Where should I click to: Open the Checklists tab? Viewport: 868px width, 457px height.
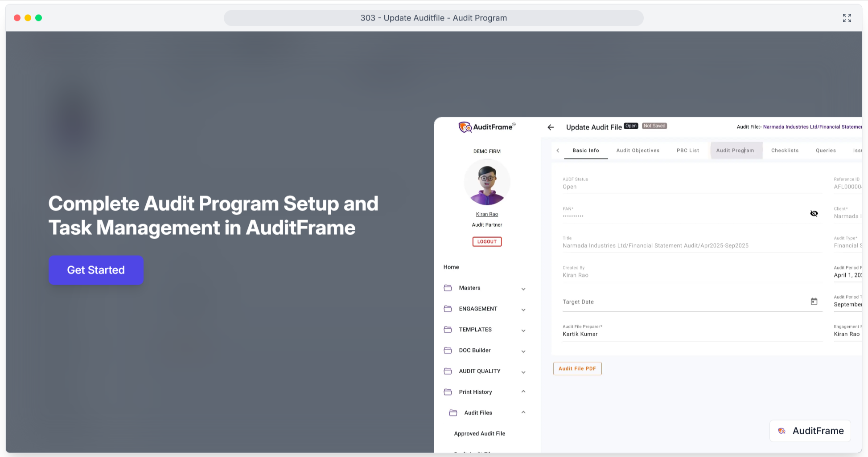pos(785,150)
